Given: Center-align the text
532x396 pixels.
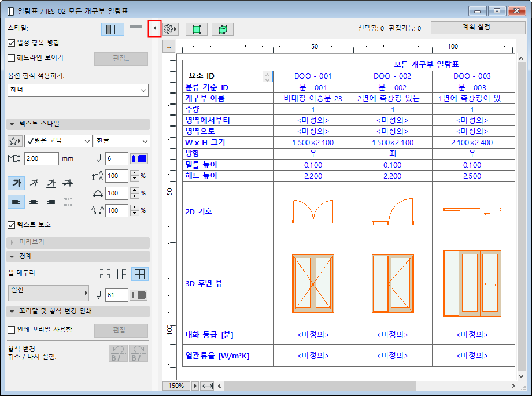Looking at the screenshot, I should 34,202.
